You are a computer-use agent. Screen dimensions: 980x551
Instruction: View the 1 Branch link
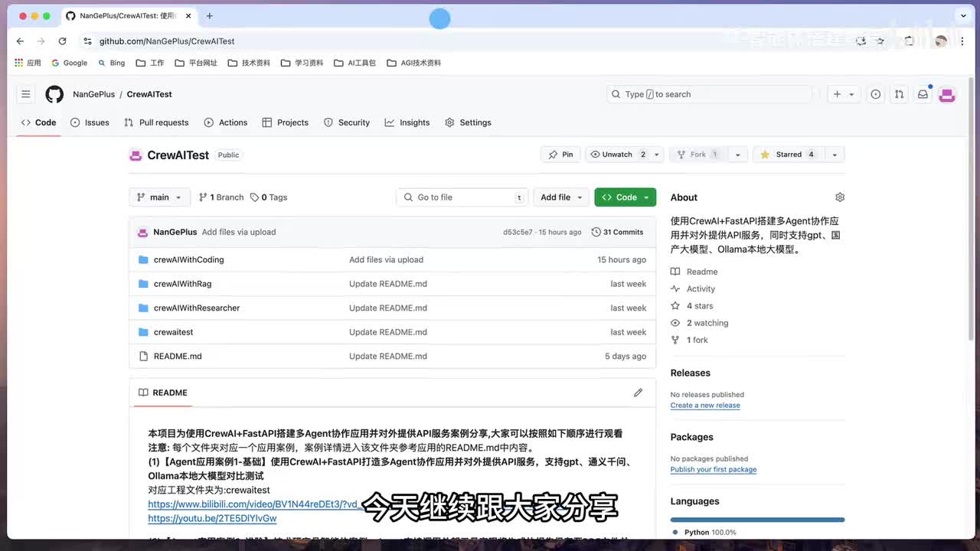point(220,197)
